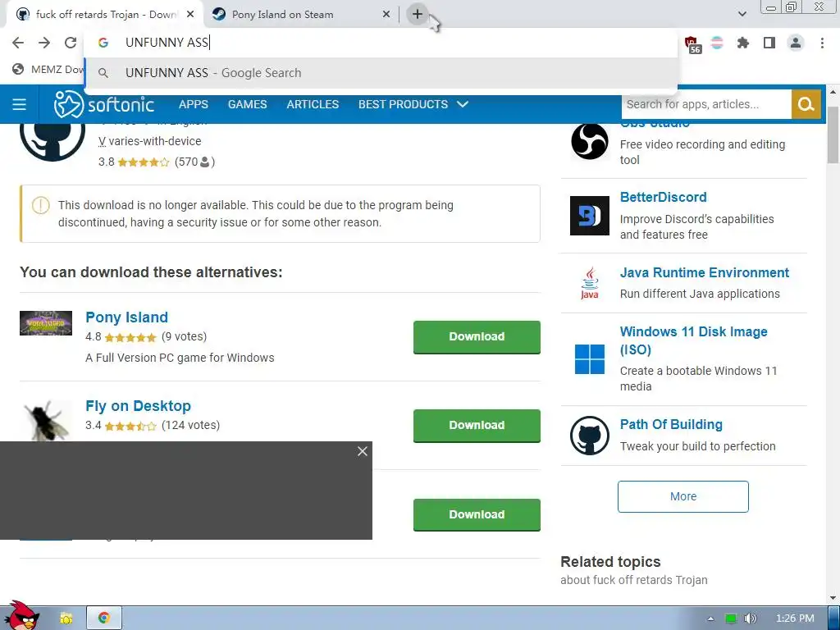840x630 pixels.
Task: Close the Pony Island on Steam tab
Action: click(x=386, y=15)
